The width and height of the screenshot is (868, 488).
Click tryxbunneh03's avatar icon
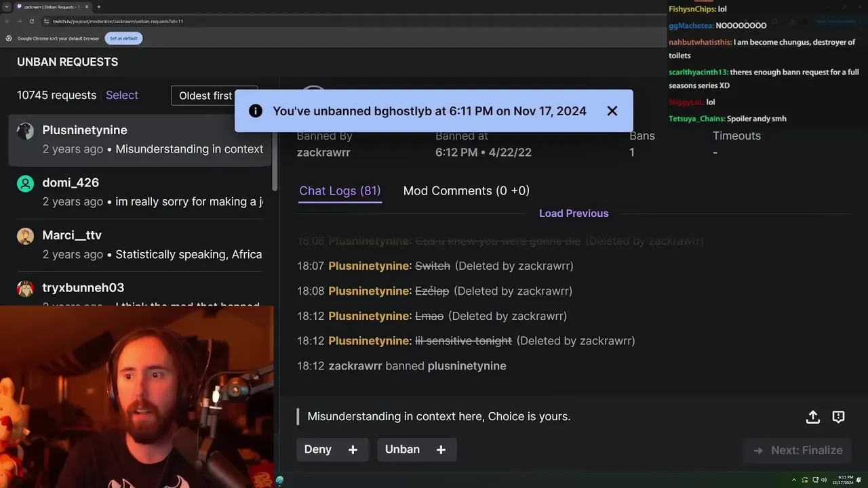coord(25,289)
